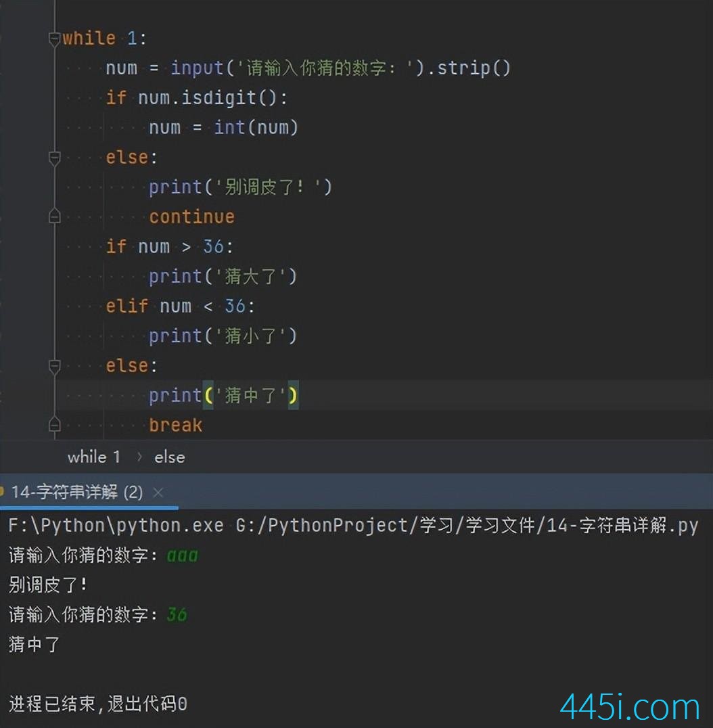Click the python.exe command path line in console
713x728 pixels.
click(x=353, y=526)
